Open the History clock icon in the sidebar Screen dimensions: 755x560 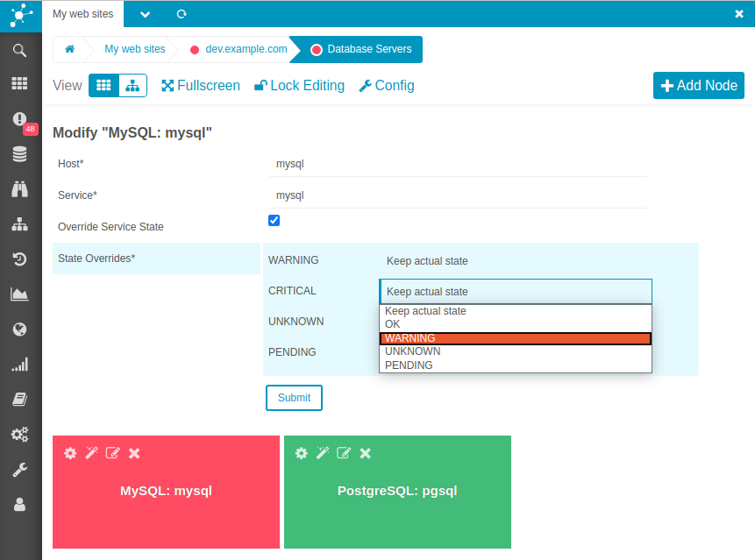19,259
